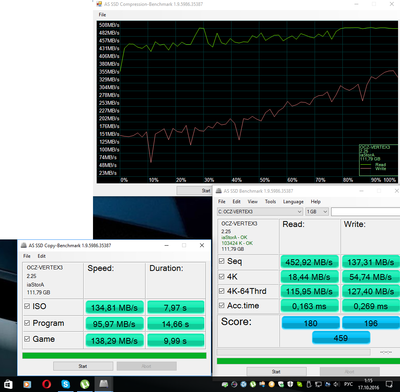Open uTorrent from the taskbar

click(85, 384)
